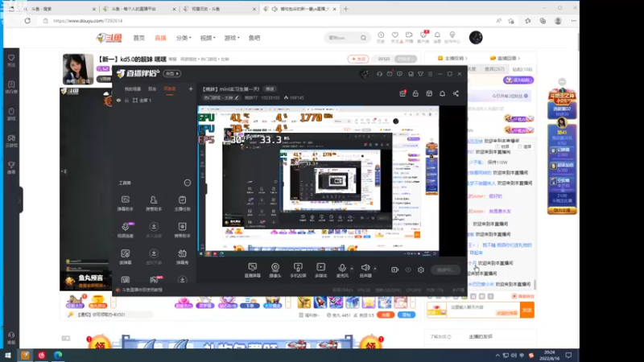The image size is (644, 362).
Task: Toggle lock on 全屏 1 source
Action: tap(126, 100)
